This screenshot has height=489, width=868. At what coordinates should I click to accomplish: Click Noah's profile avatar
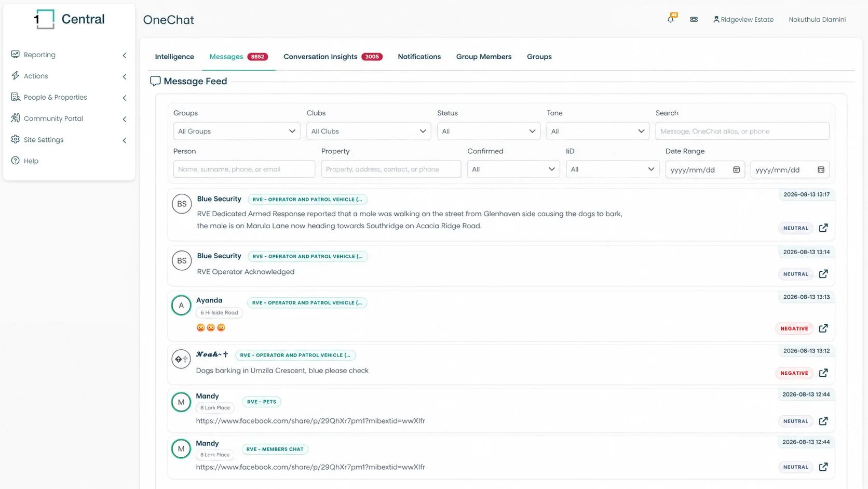pos(181,359)
